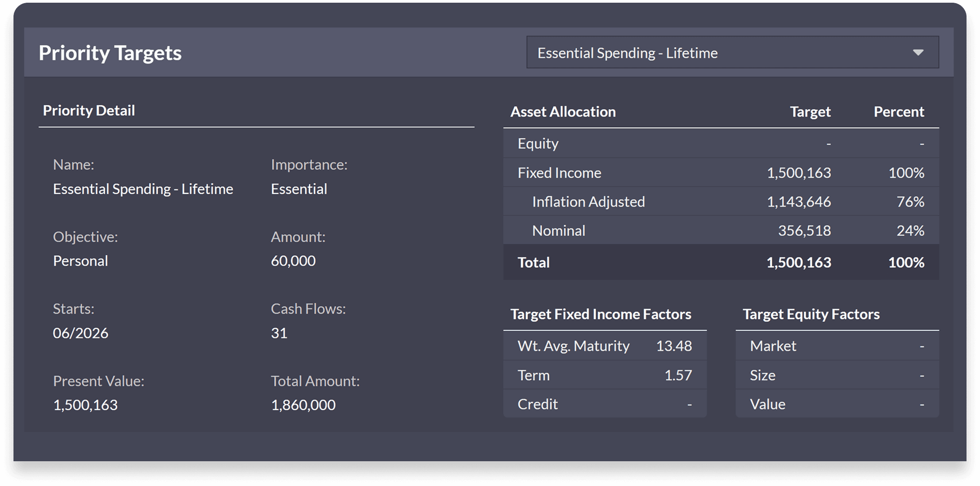Select the Value equity factor label
The height and width of the screenshot is (486, 980).
[x=767, y=405]
